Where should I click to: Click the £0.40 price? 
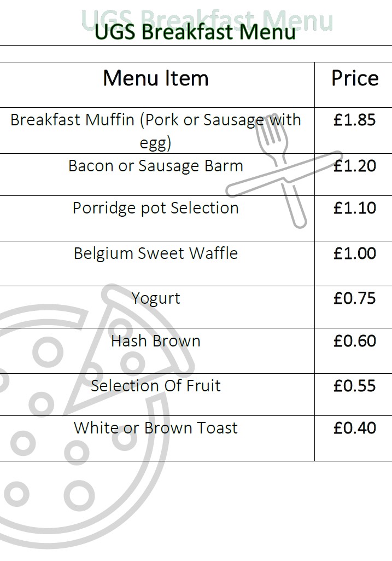click(x=354, y=428)
